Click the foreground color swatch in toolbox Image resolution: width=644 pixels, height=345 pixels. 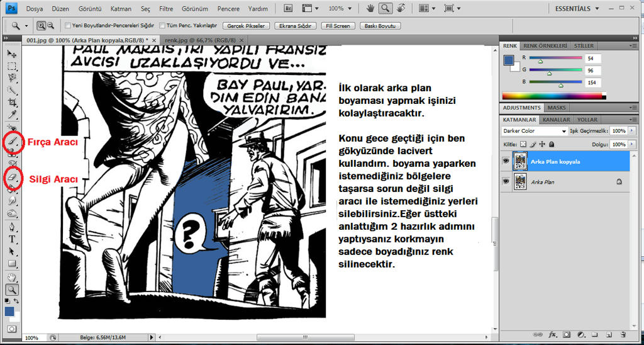coord(9,311)
